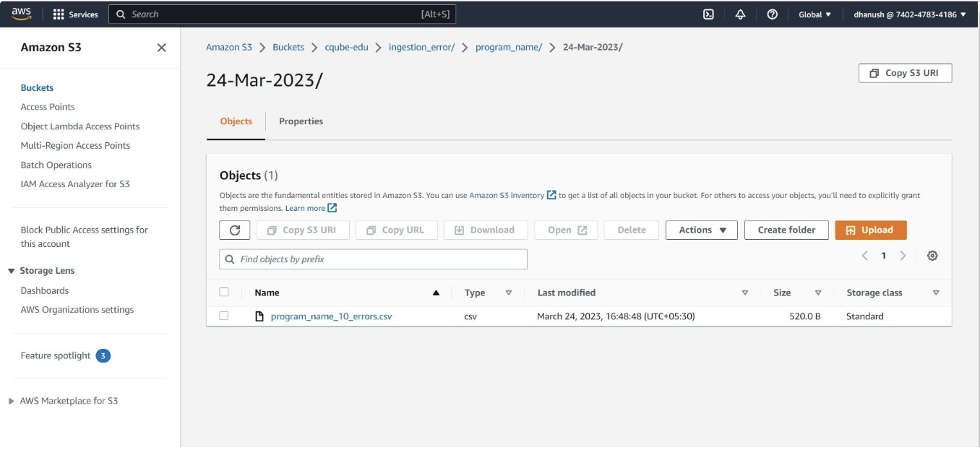Close the Amazon S3 sidebar panel
Viewport: 980px width, 455px height.
click(161, 48)
